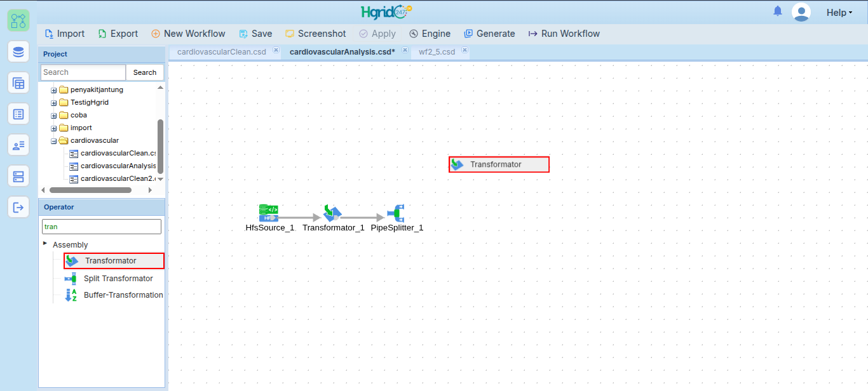This screenshot has width=868, height=391.
Task: Select the Transformator_1 node icon
Action: pos(332,213)
